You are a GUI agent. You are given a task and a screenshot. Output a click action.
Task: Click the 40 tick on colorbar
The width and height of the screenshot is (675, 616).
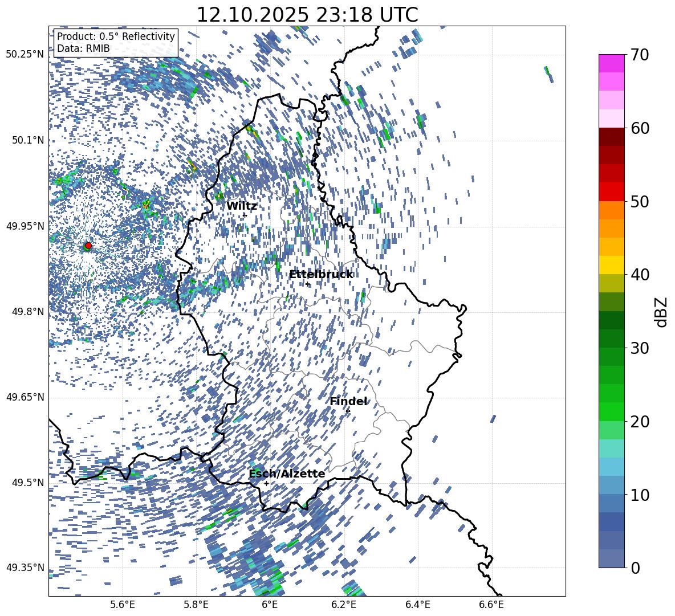coord(640,275)
